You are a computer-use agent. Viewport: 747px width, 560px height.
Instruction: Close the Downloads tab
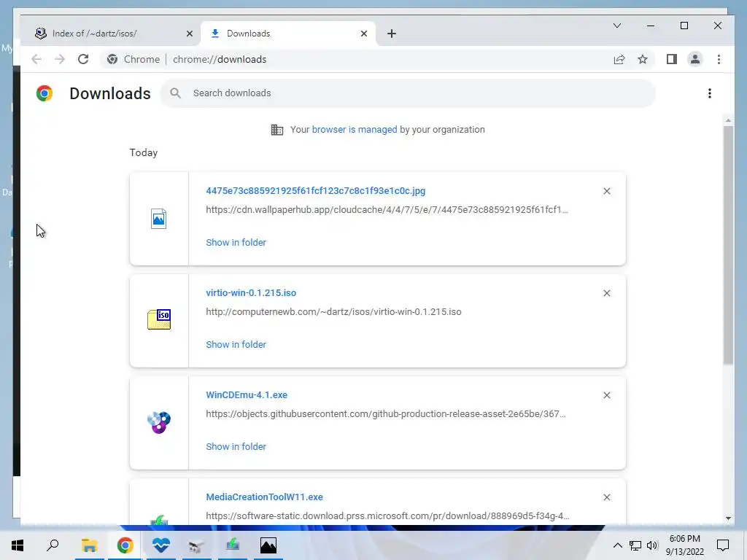pyautogui.click(x=364, y=34)
